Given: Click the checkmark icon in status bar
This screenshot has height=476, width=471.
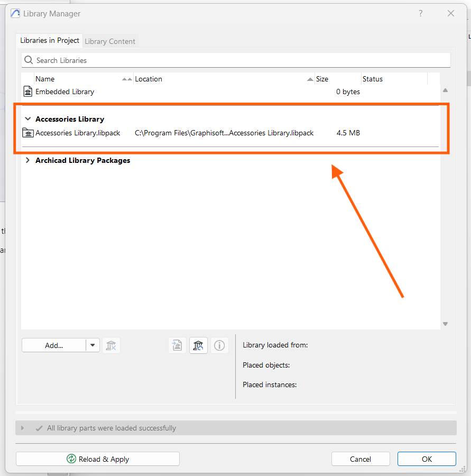Looking at the screenshot, I should [39, 428].
